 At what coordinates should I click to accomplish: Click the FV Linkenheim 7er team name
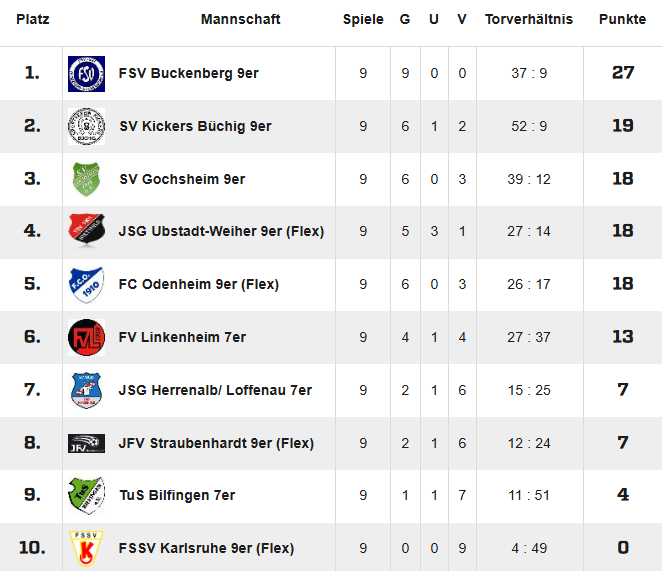pyautogui.click(x=182, y=337)
